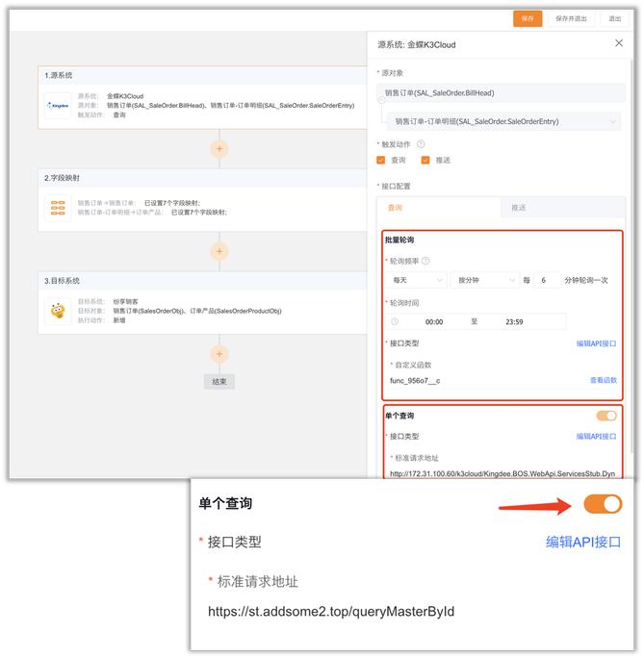Click the field mapping icon

(59, 208)
